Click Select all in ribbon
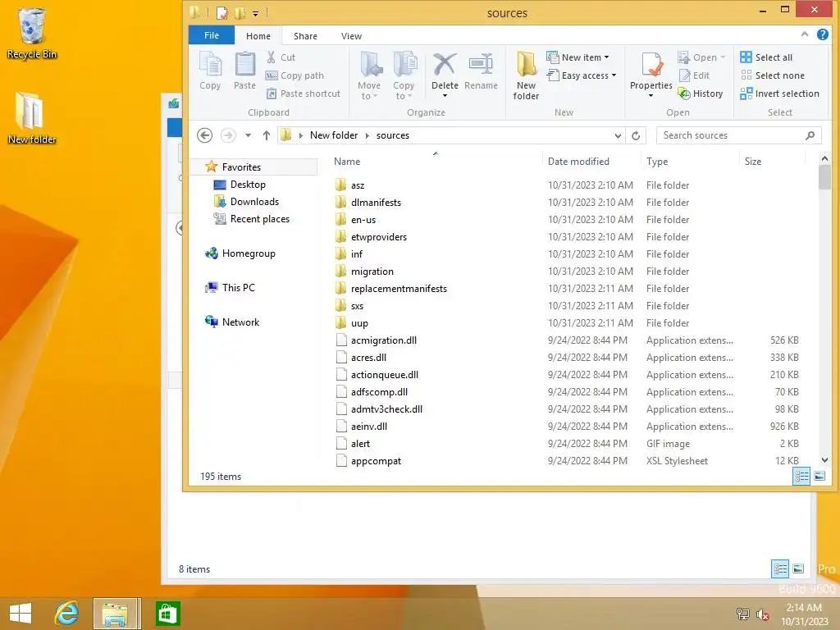The width and height of the screenshot is (840, 630). [x=766, y=57]
